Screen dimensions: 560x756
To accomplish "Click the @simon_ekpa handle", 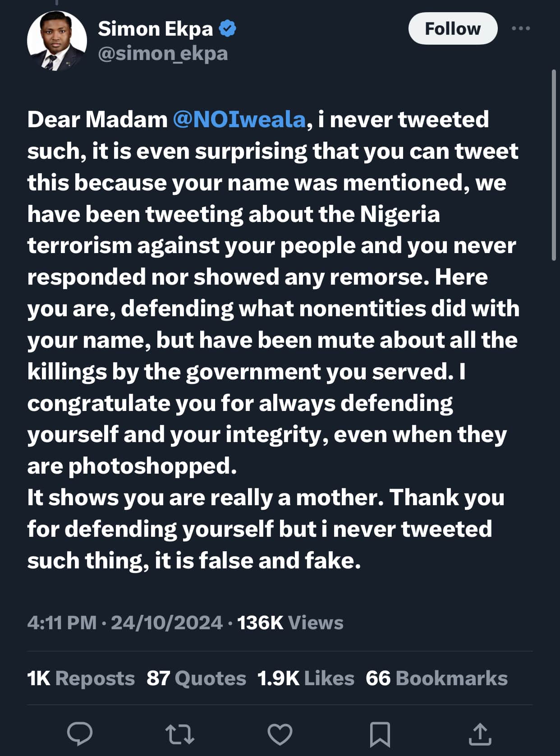I will [x=163, y=54].
